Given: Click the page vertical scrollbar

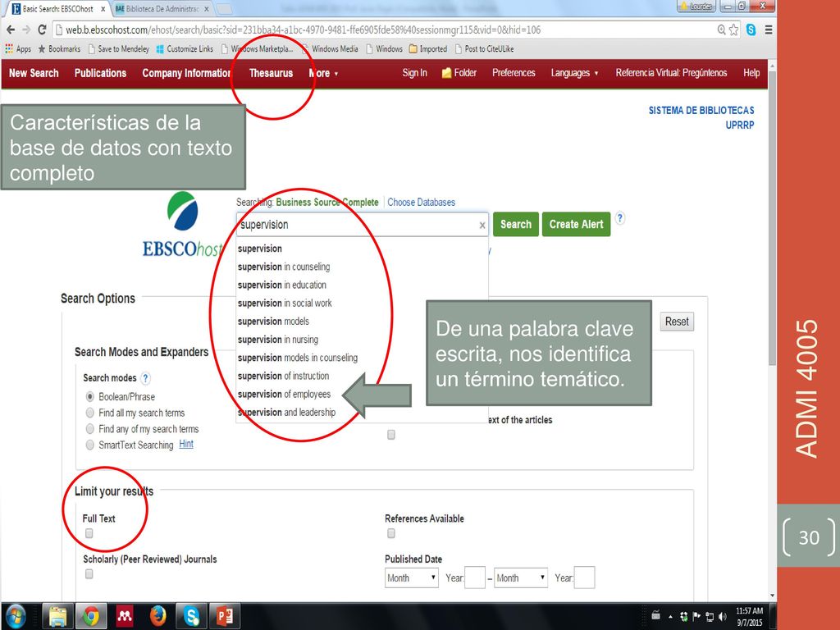Looking at the screenshot, I should 772,217.
